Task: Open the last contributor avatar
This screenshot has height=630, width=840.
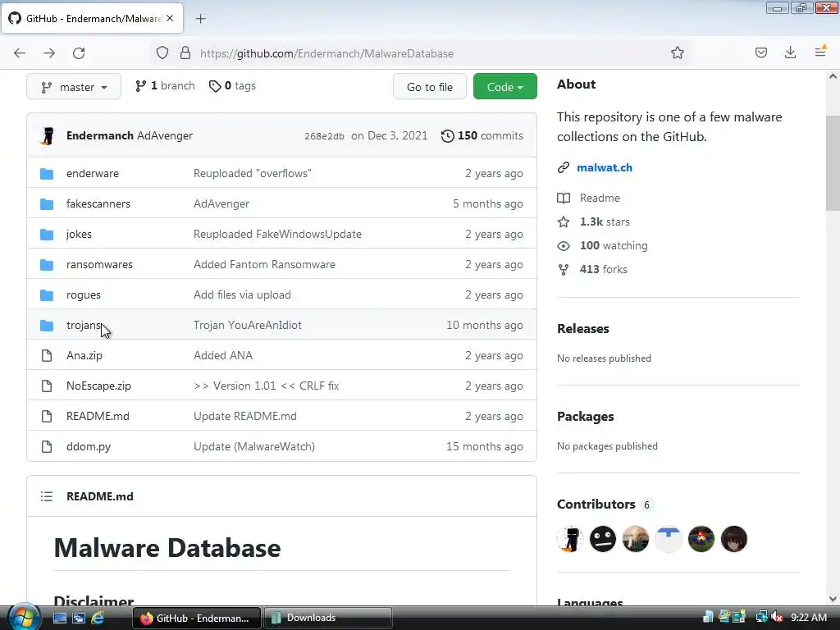Action: [x=734, y=539]
